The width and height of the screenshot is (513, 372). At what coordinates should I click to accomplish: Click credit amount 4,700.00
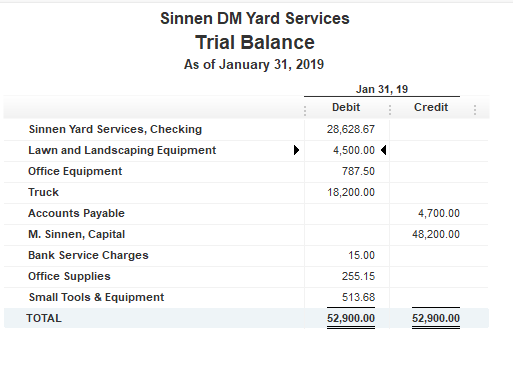pos(439,213)
